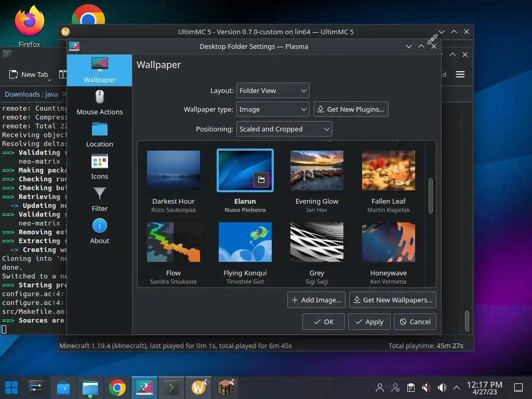Select the Evening Glow wallpaper
This screenshot has height=399, width=532.
(317, 170)
